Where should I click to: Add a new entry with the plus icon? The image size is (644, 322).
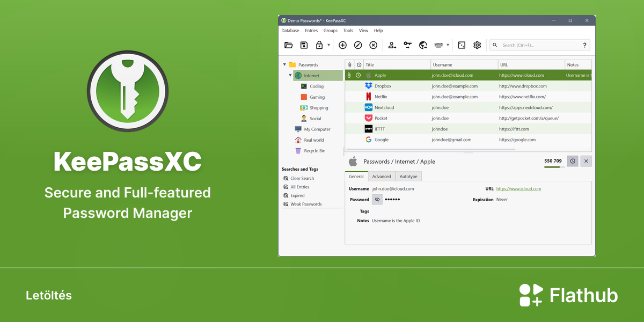[343, 45]
